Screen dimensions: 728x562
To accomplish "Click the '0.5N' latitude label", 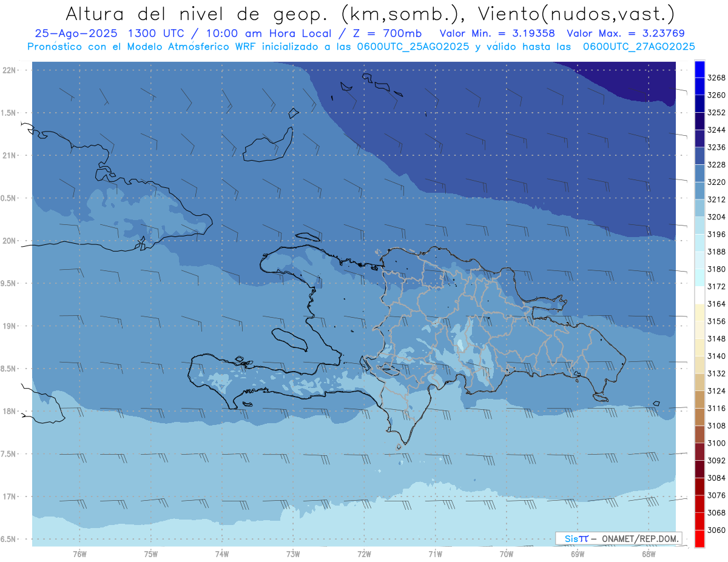I will (x=8, y=198).
